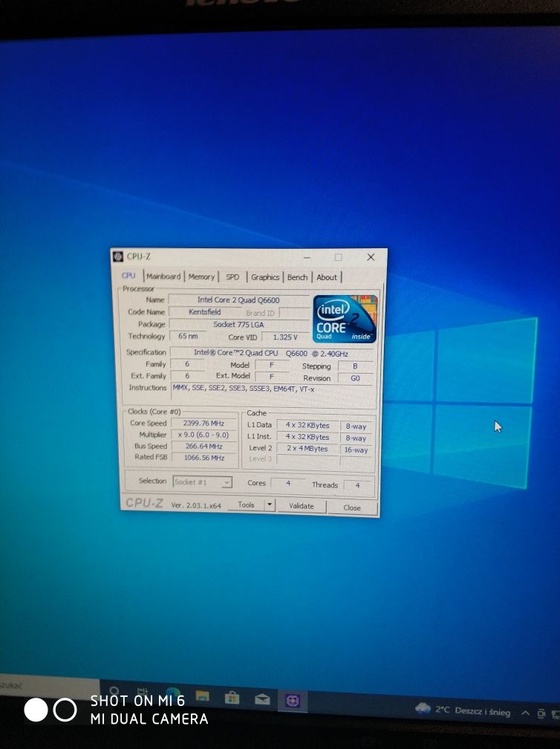
Task: Show hidden system tray icons
Action: 525,713
